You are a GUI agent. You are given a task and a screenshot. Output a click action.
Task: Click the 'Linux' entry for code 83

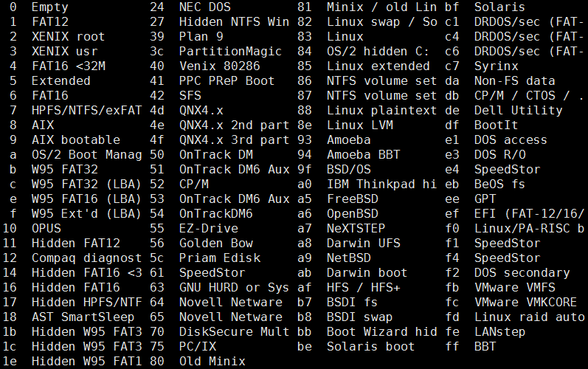point(345,37)
